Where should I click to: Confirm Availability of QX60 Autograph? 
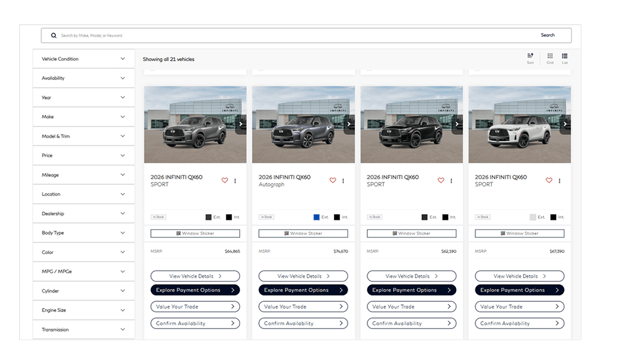pyautogui.click(x=303, y=323)
